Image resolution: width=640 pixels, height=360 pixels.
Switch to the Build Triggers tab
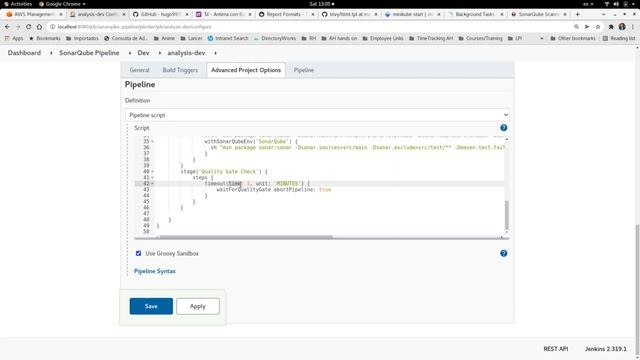180,70
